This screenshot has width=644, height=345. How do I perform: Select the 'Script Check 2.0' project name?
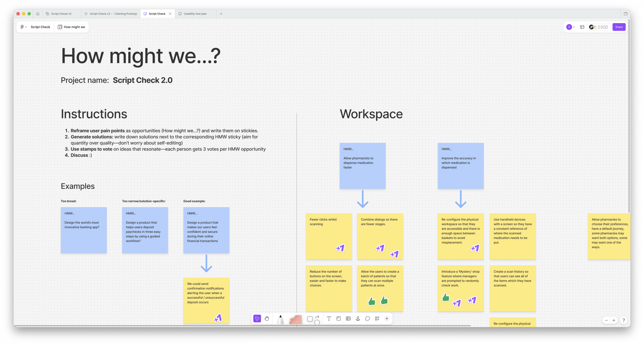click(143, 80)
